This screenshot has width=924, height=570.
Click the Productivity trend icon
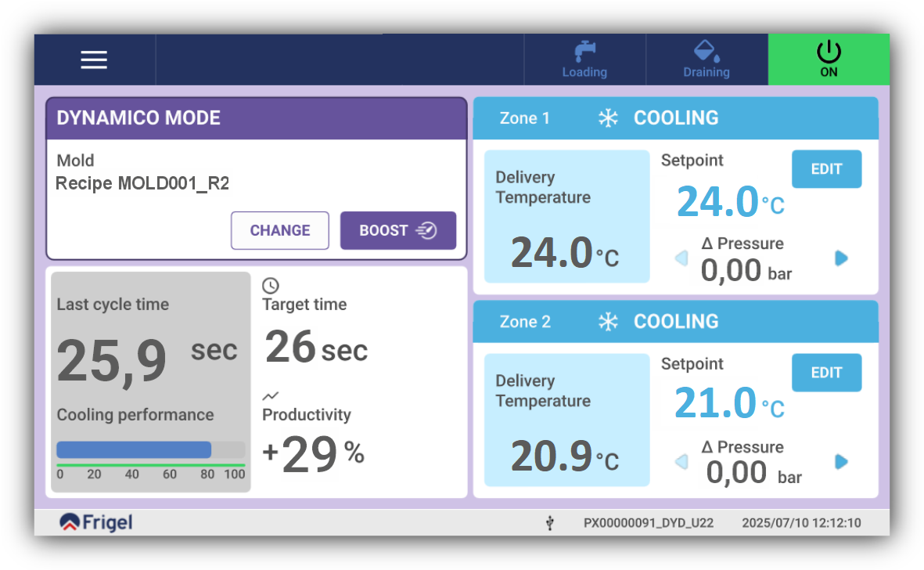(271, 395)
